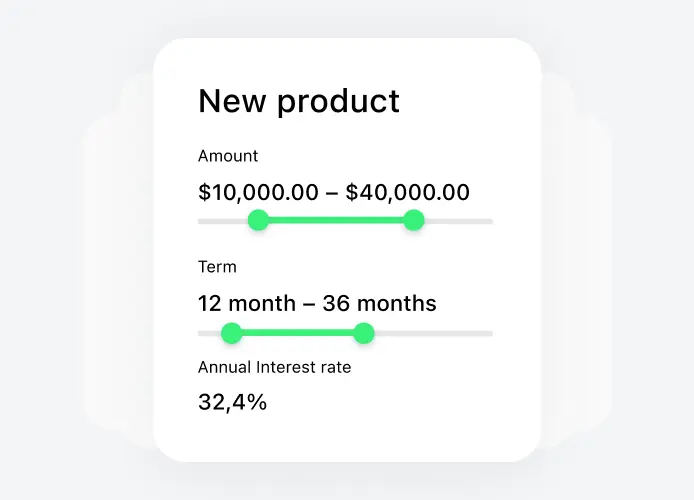694x500 pixels.
Task: Click the 32,4% interest rate value
Action: click(x=232, y=403)
